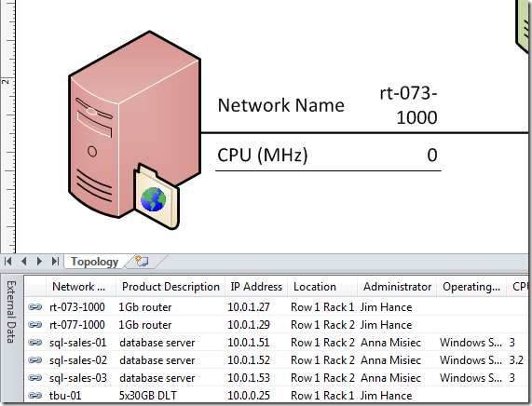Go to the first page tab arrow
This screenshot has width=532, height=406.
[x=7, y=262]
